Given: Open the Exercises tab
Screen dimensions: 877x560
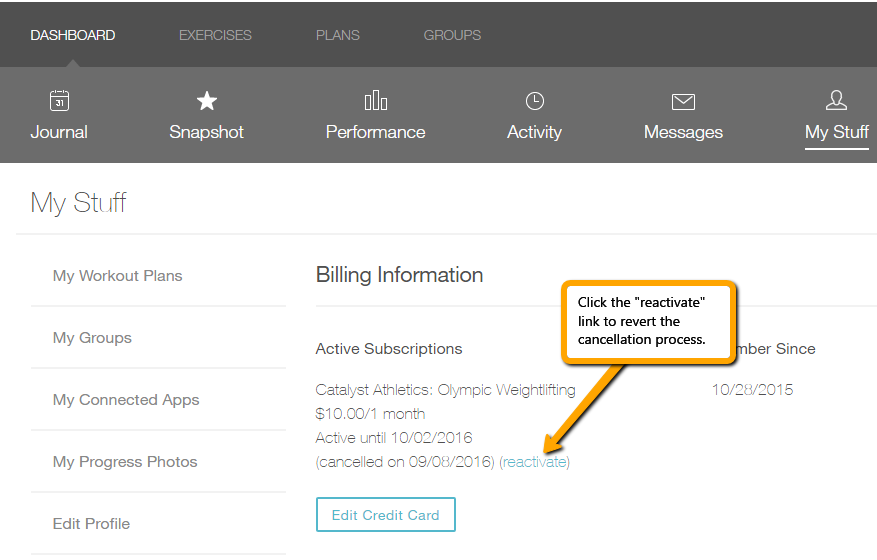Looking at the screenshot, I should click(215, 35).
